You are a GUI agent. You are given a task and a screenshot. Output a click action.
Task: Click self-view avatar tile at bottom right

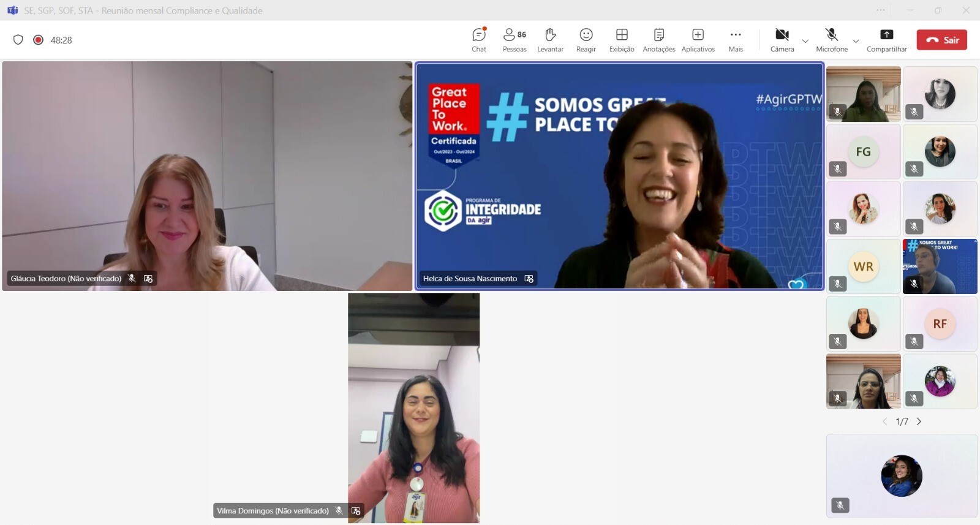[902, 476]
